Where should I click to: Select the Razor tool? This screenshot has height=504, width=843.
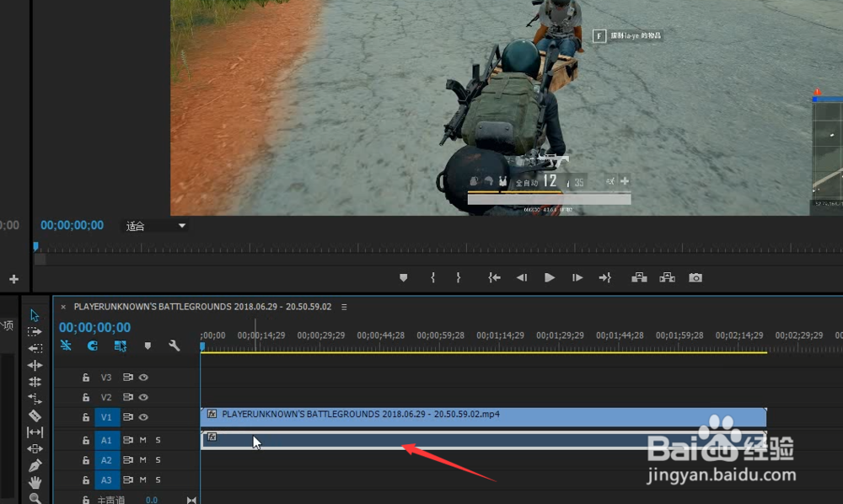point(35,416)
